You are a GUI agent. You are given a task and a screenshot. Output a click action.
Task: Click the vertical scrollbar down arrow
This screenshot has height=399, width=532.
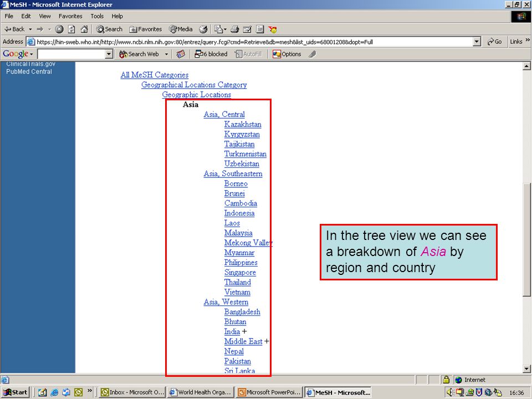pos(526,369)
